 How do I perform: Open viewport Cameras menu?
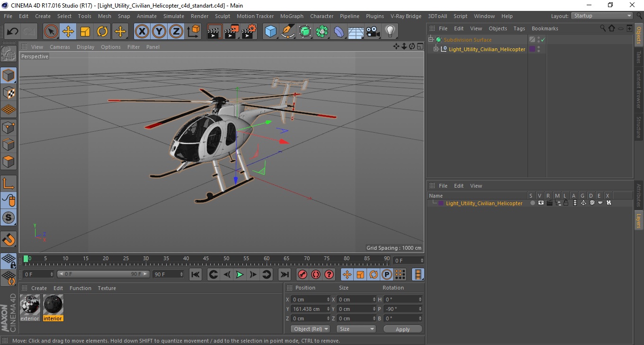tap(60, 47)
